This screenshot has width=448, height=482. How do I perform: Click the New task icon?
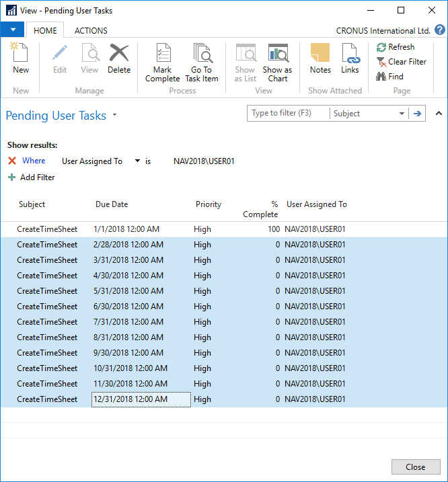click(x=20, y=53)
